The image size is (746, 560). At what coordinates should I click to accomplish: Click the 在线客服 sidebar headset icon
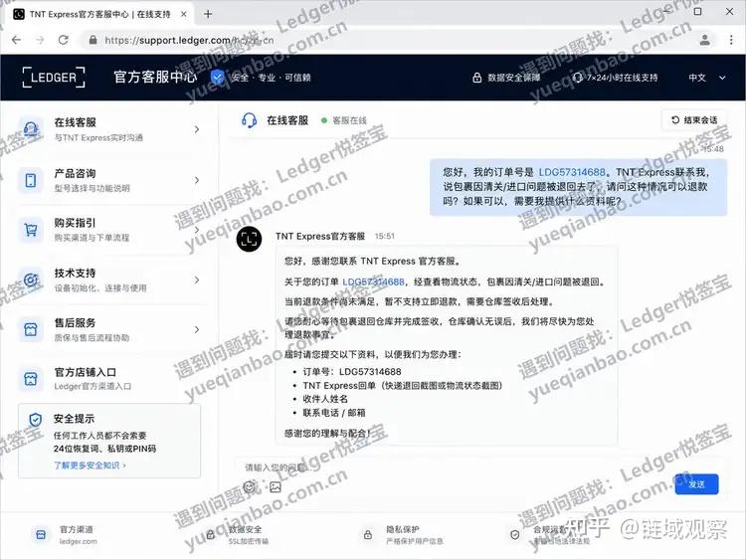(x=31, y=129)
